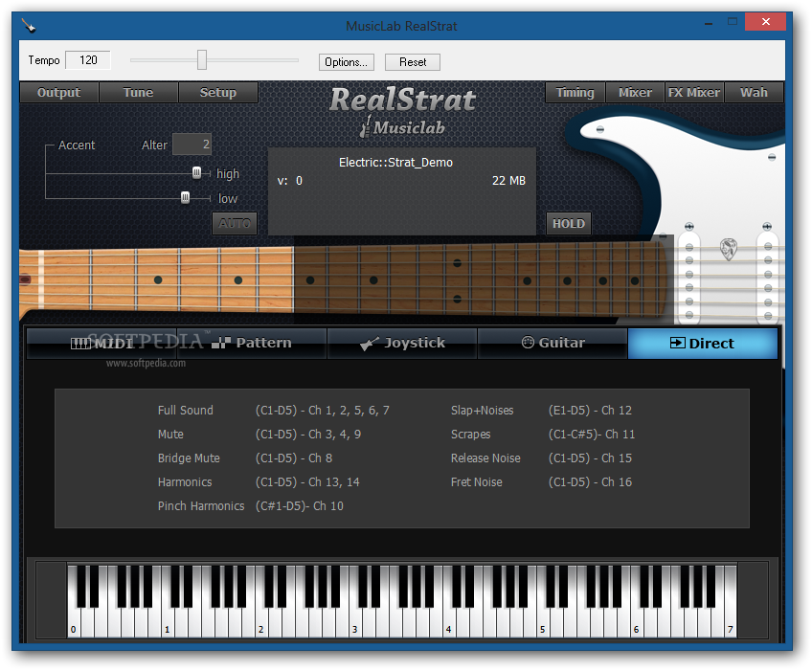Image resolution: width=812 pixels, height=670 pixels.
Task: Click the 22 MB size readout
Action: coord(508,181)
